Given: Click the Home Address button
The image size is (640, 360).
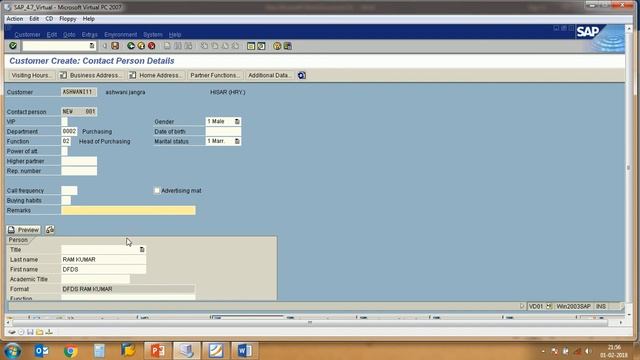Looking at the screenshot, I should click(156, 76).
